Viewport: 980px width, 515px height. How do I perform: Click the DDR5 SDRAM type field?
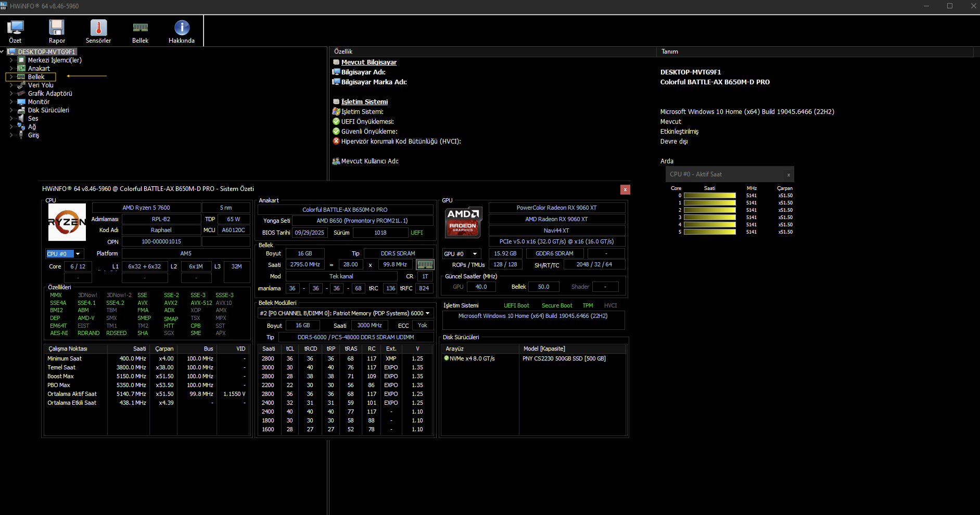point(398,253)
